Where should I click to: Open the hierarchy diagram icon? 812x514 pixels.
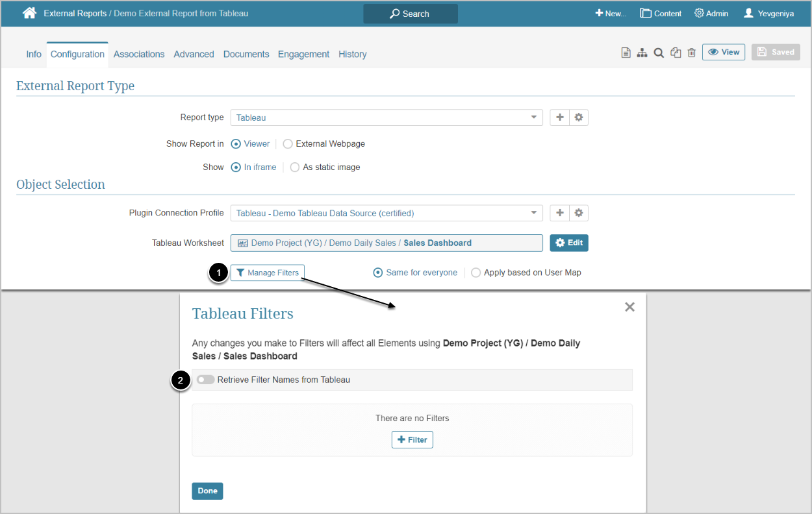click(x=642, y=53)
